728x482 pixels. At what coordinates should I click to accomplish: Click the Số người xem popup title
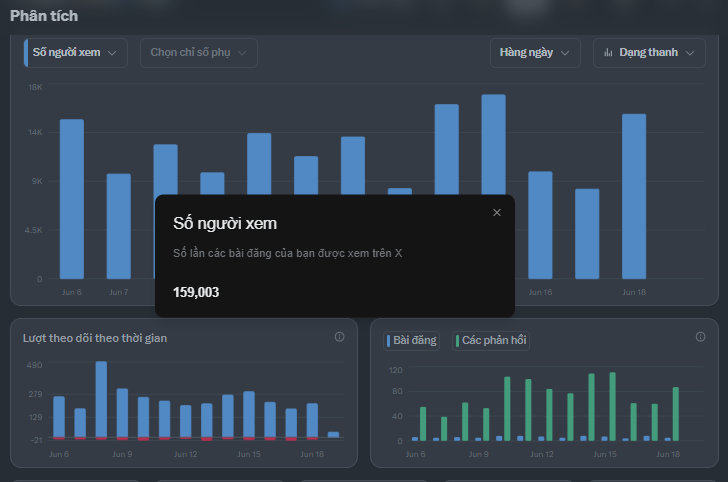click(x=225, y=223)
